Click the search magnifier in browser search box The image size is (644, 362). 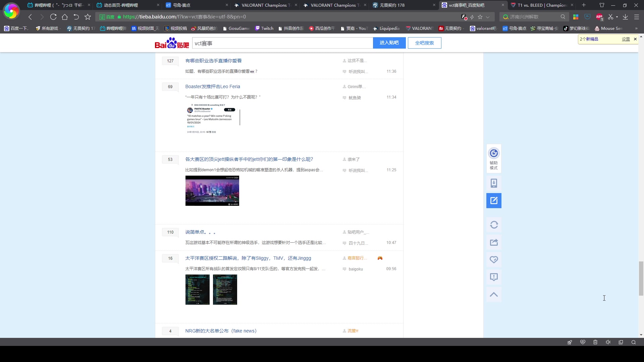point(563,17)
